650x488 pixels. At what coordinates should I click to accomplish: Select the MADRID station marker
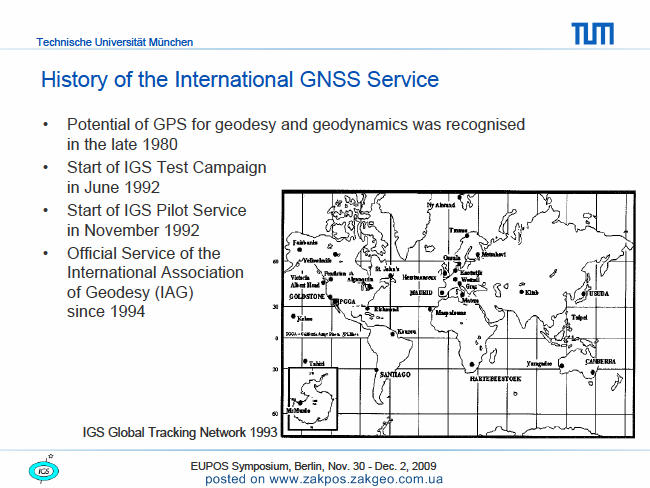(442, 293)
